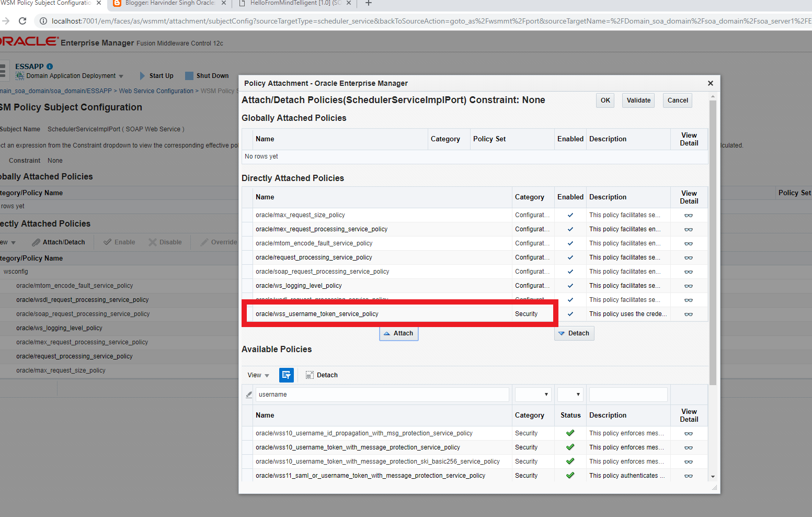Click the clear filter eraser icon
Screen dimensions: 812x517
point(249,395)
